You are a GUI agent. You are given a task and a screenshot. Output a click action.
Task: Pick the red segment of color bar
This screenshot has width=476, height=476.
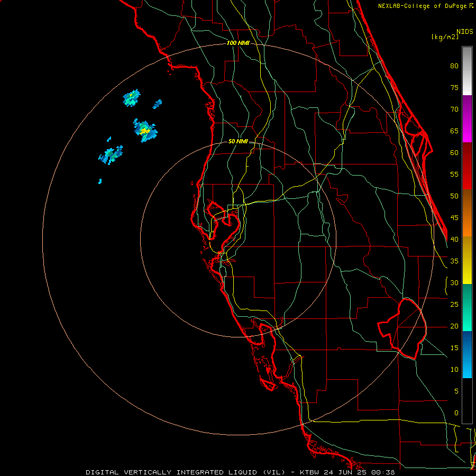467,166
